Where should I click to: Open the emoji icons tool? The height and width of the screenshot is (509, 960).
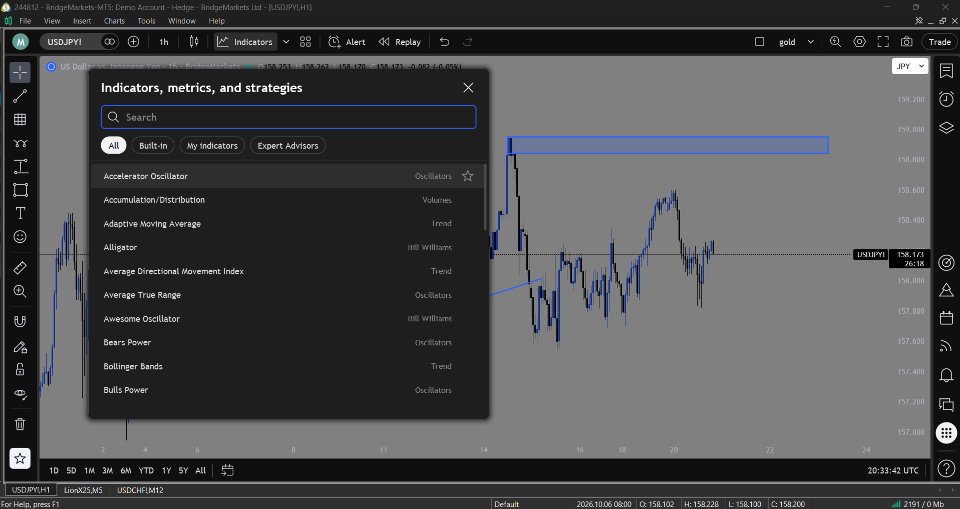click(20, 237)
